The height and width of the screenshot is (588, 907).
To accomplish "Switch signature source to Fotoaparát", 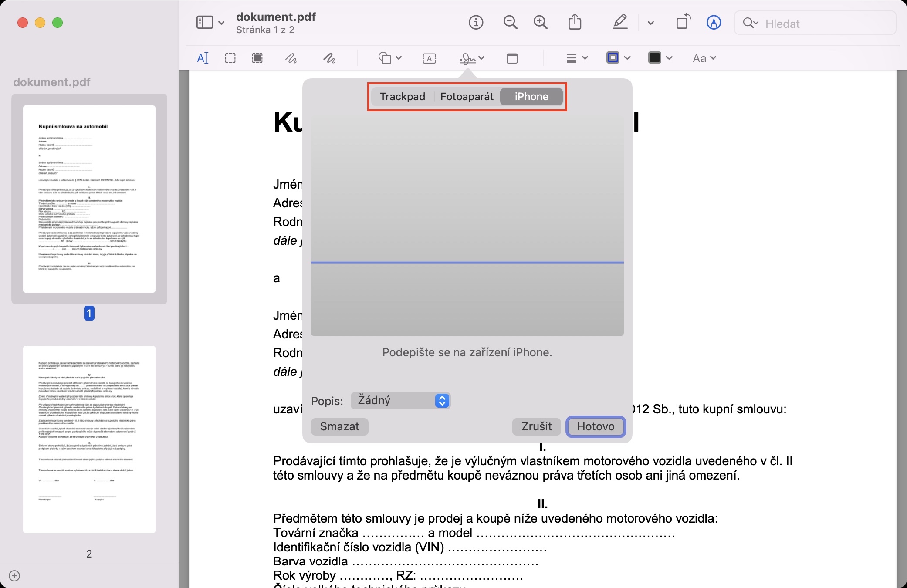I will [467, 97].
